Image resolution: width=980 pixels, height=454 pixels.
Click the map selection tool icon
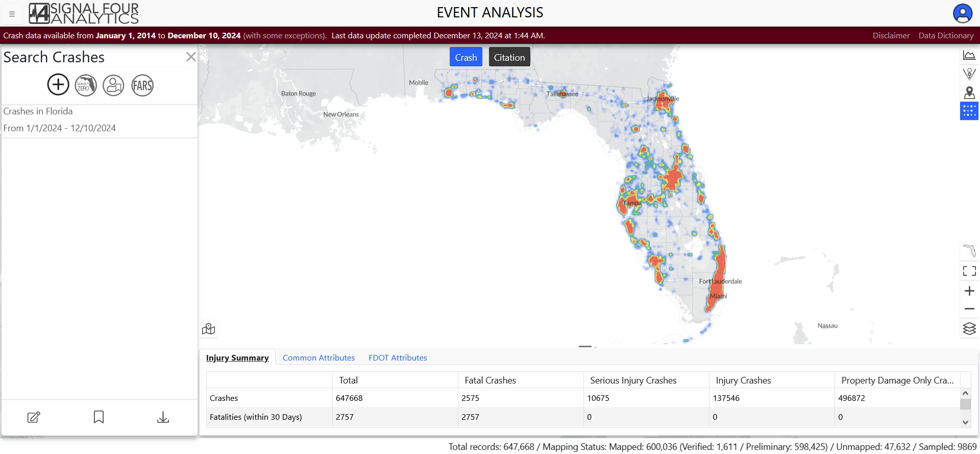[208, 329]
